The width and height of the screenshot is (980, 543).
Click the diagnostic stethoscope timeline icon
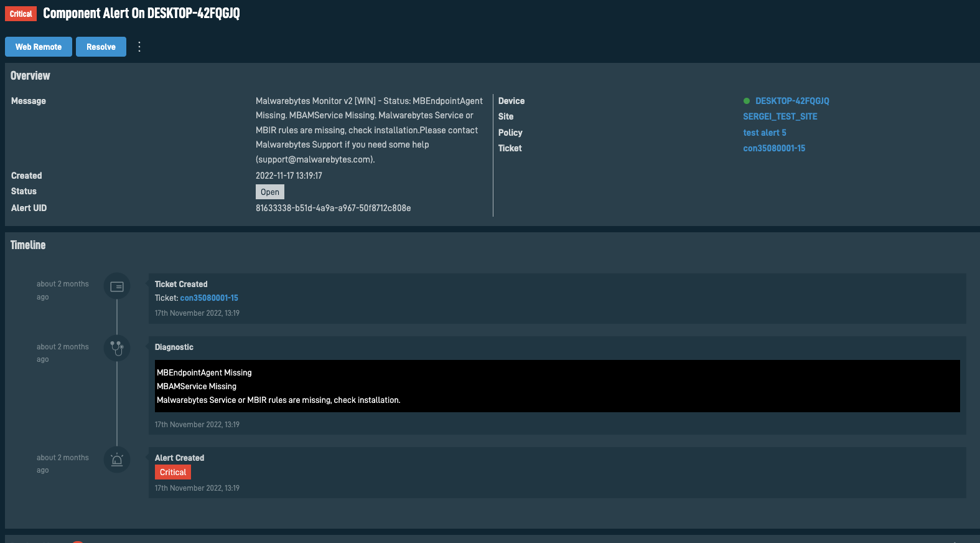117,347
